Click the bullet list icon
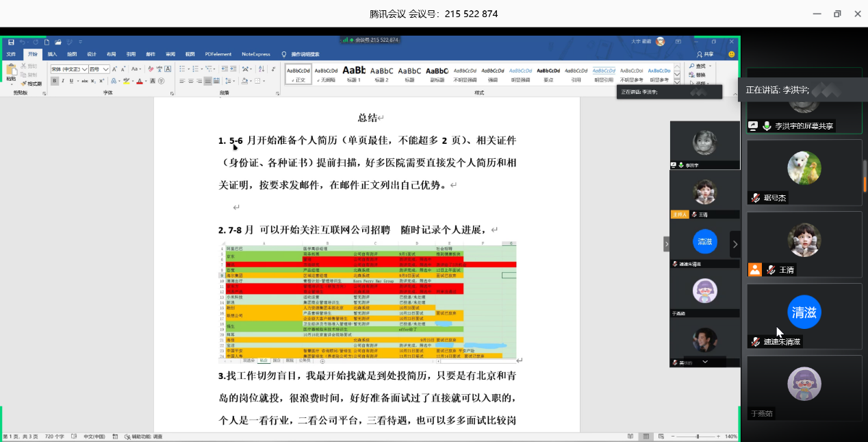This screenshot has width=868, height=442. (x=182, y=69)
